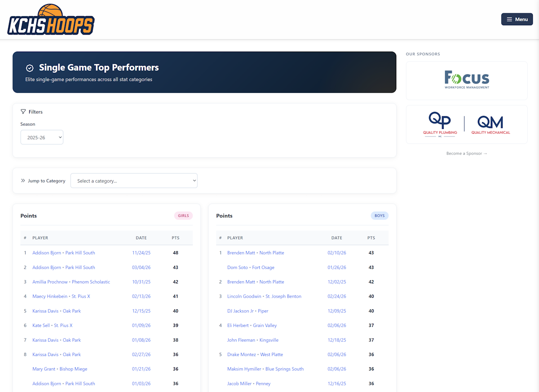Click the date 01/21/26
Viewport: 539px width, 392px height.
pyautogui.click(x=141, y=369)
